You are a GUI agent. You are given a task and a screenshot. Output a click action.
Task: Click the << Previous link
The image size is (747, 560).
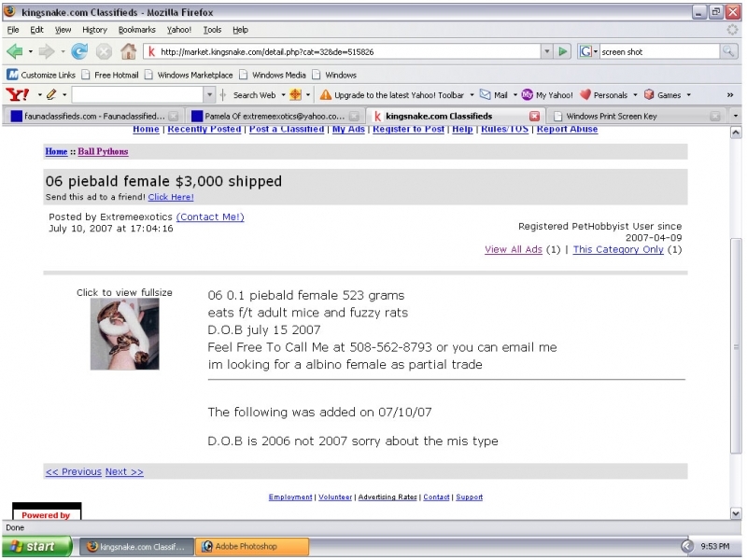tap(74, 471)
